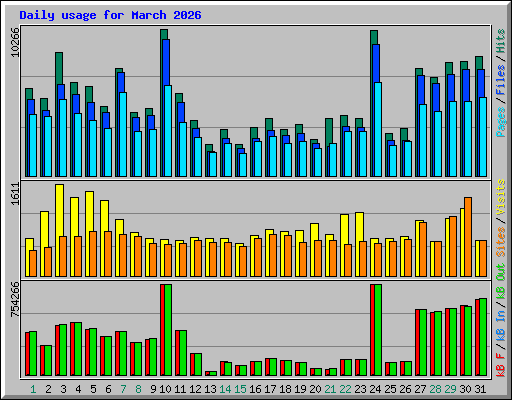This screenshot has width=512, height=400.
Task: Select day 3 on the date axis
Action: pos(63,389)
